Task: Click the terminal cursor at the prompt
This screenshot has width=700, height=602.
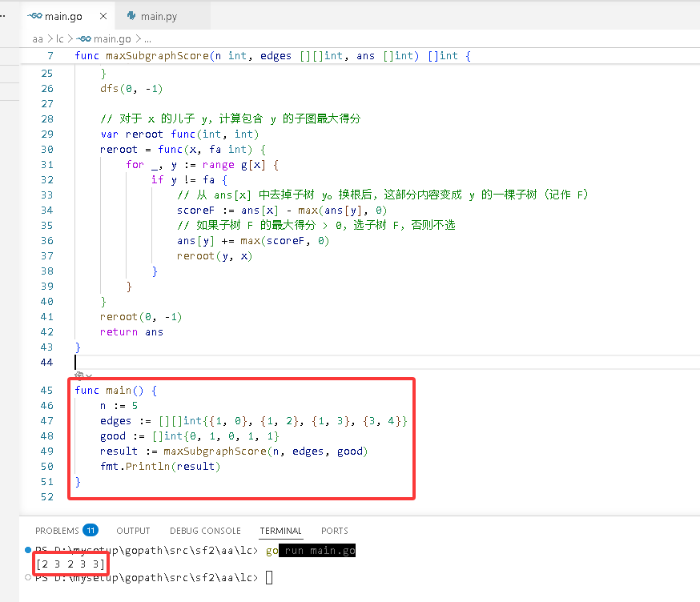Action: (x=269, y=578)
